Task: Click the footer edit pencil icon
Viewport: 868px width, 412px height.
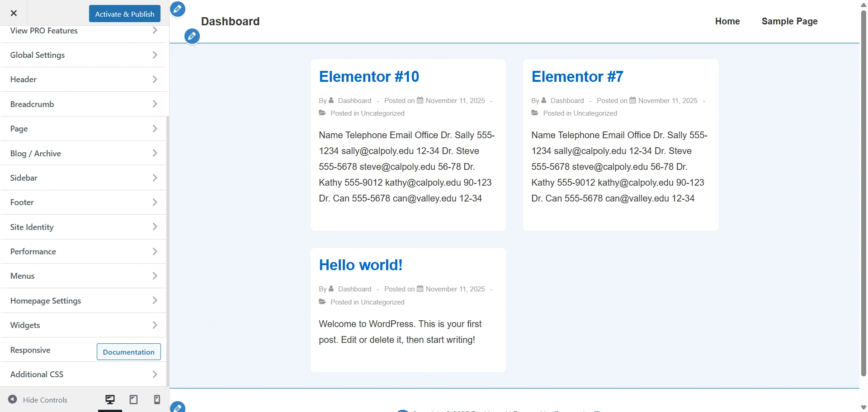Action: click(178, 407)
